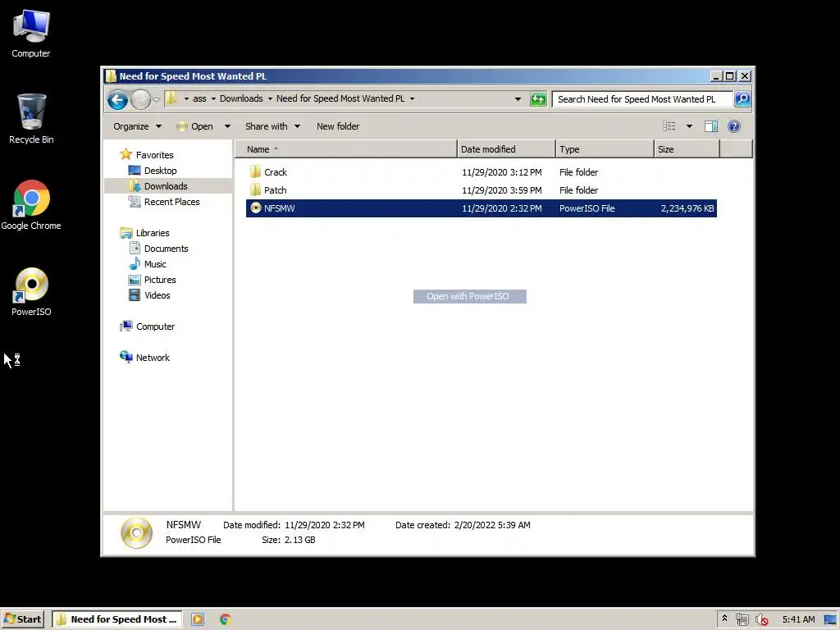The width and height of the screenshot is (840, 630).
Task: Expand the arrow after ass breadcrumb
Action: pyautogui.click(x=213, y=98)
